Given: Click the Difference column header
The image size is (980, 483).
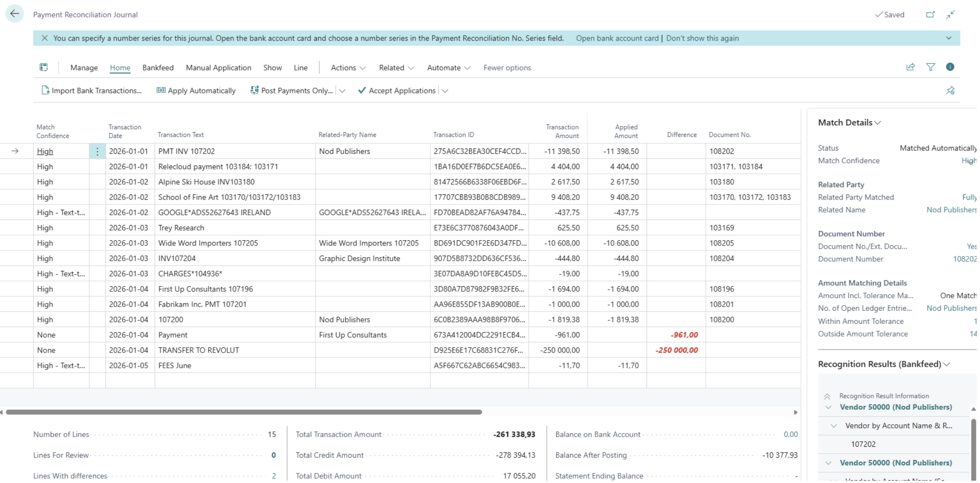Looking at the screenshot, I should (x=682, y=135).
